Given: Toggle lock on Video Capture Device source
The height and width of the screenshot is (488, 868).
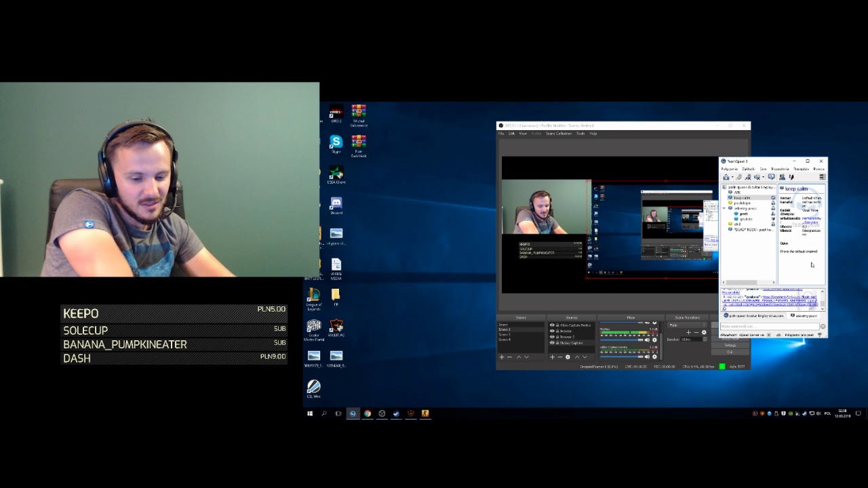Looking at the screenshot, I should pyautogui.click(x=557, y=325).
